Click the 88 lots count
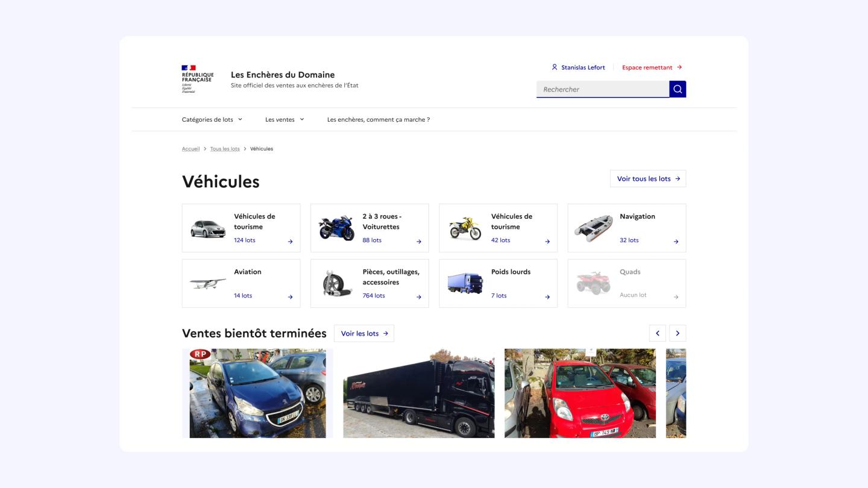The width and height of the screenshot is (868, 488). click(x=372, y=240)
